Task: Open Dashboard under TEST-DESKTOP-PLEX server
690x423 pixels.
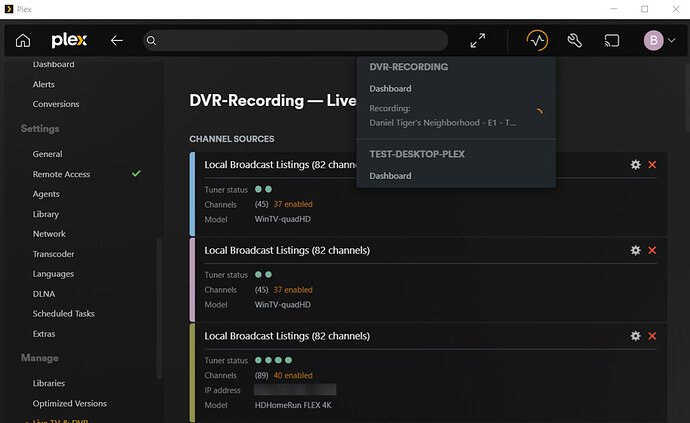Action: (x=390, y=176)
